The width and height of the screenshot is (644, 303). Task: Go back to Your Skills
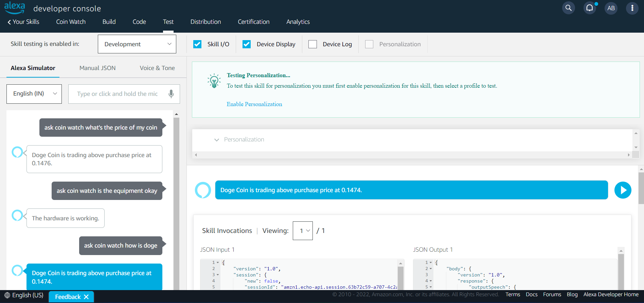pyautogui.click(x=23, y=22)
